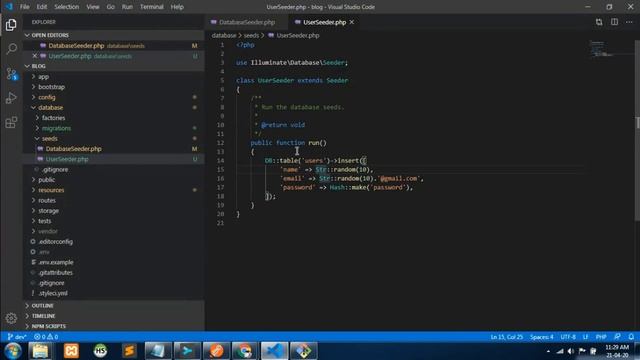Click the code minimap preview
The height and width of the screenshot is (360, 640).
click(x=601, y=49)
